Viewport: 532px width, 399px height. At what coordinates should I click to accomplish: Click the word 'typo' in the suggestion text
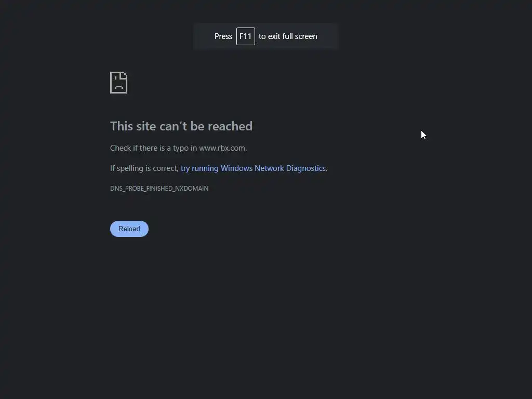point(180,148)
